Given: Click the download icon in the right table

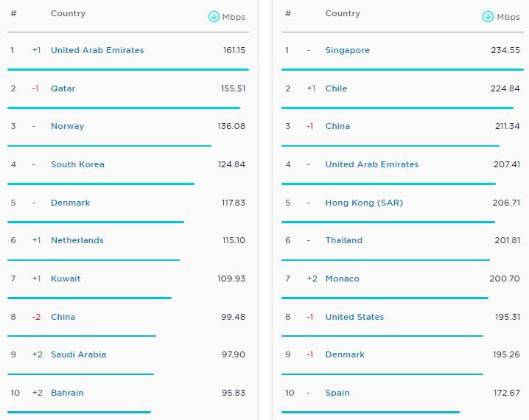Looking at the screenshot, I should [488, 16].
